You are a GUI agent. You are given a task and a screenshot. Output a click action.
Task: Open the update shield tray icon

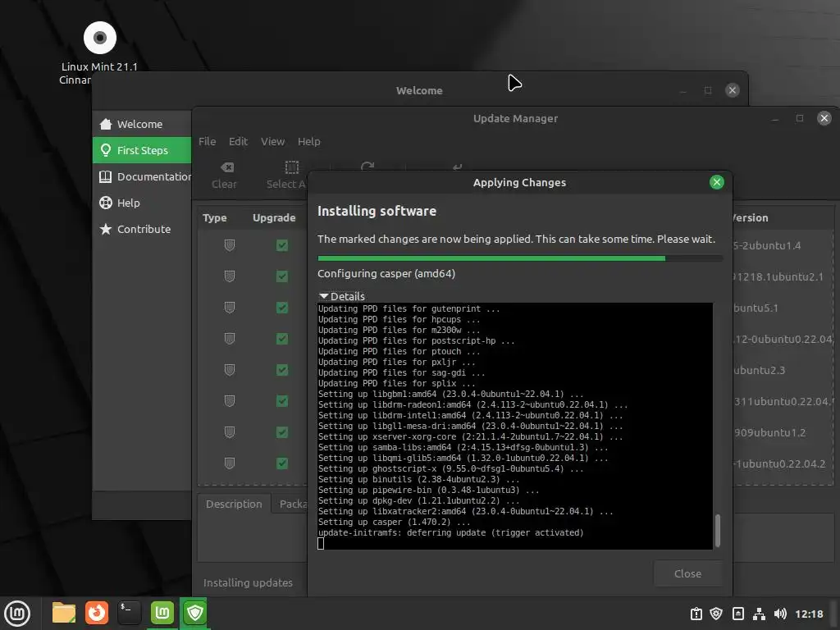[x=716, y=614]
